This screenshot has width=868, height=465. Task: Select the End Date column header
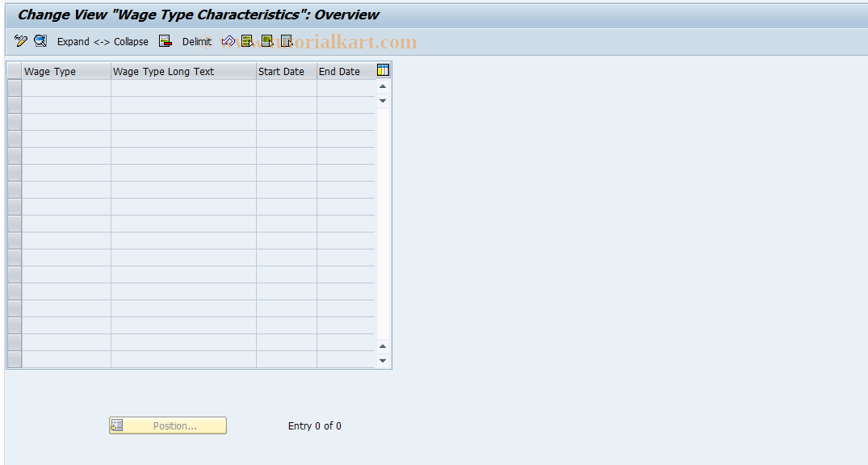point(346,71)
